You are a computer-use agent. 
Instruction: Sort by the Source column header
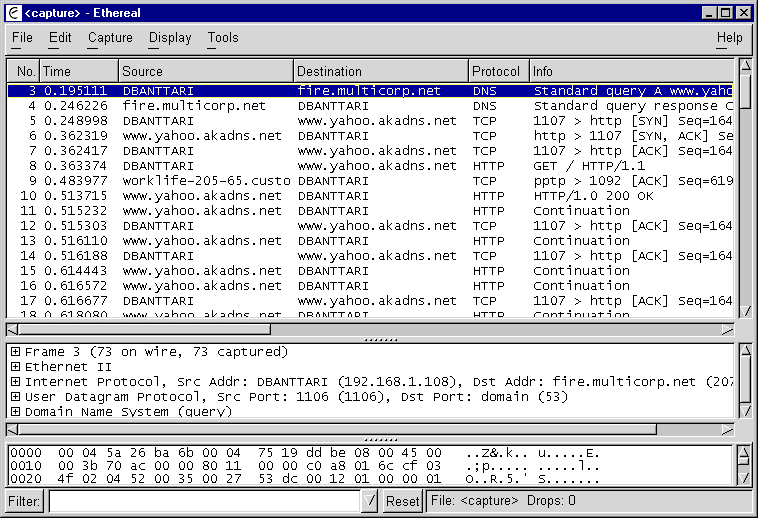(x=206, y=72)
